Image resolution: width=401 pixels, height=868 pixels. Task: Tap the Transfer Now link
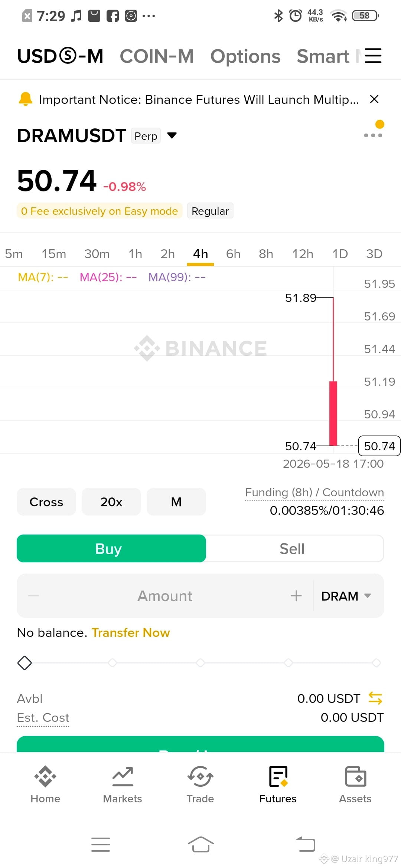pyautogui.click(x=131, y=632)
